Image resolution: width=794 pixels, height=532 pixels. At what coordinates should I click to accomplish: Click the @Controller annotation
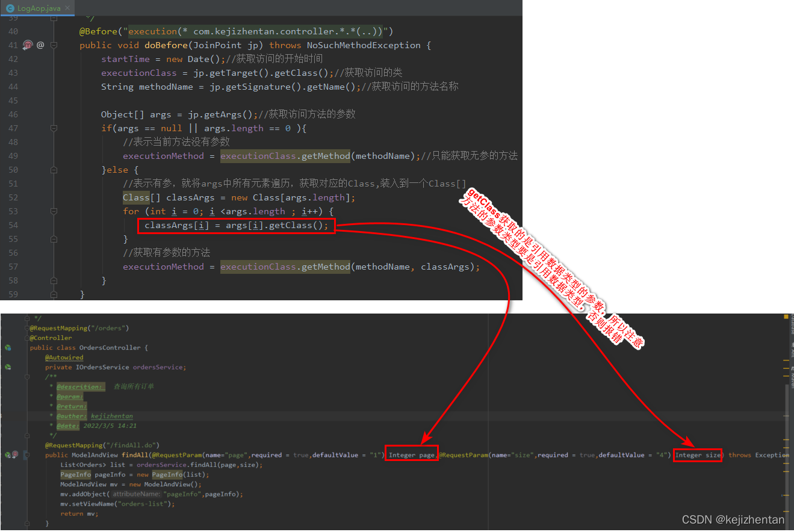point(51,338)
